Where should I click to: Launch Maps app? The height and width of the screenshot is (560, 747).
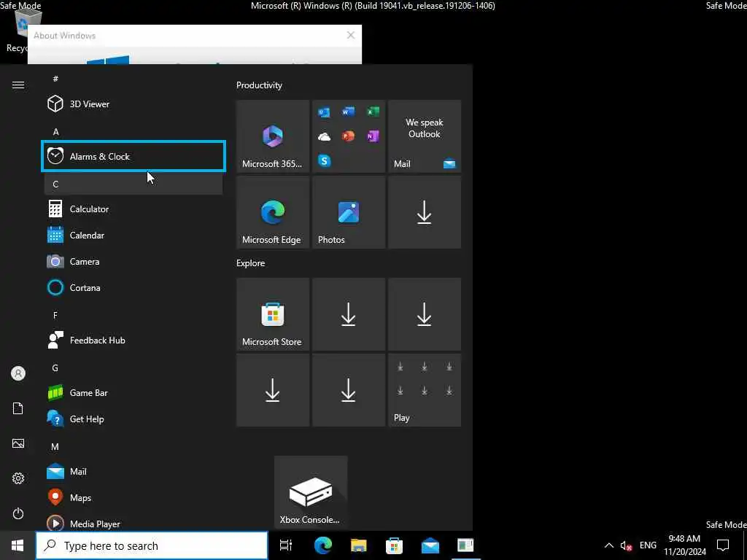click(x=133, y=497)
